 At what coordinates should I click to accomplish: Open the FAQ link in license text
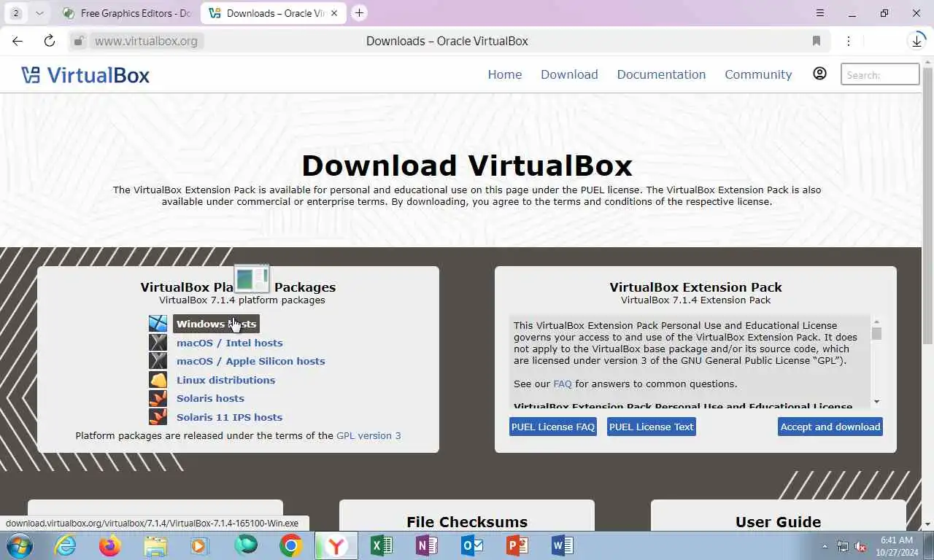563,384
